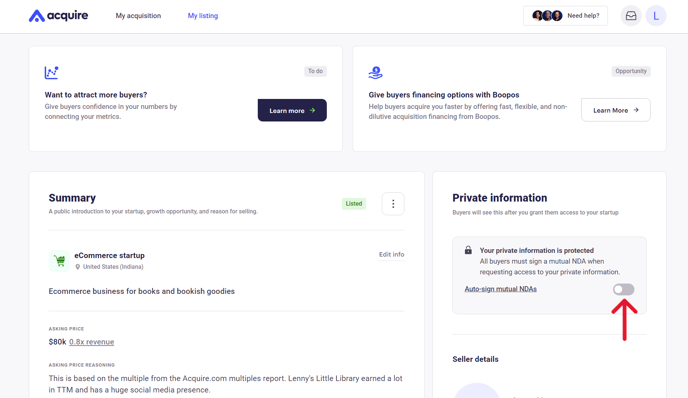Image resolution: width=688 pixels, height=398 pixels.
Task: Open the Auto-sign mutual NDAs link
Action: pos(501,289)
